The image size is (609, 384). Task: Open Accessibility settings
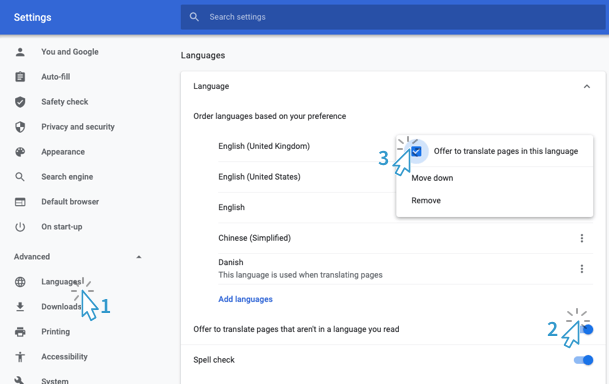(x=64, y=357)
